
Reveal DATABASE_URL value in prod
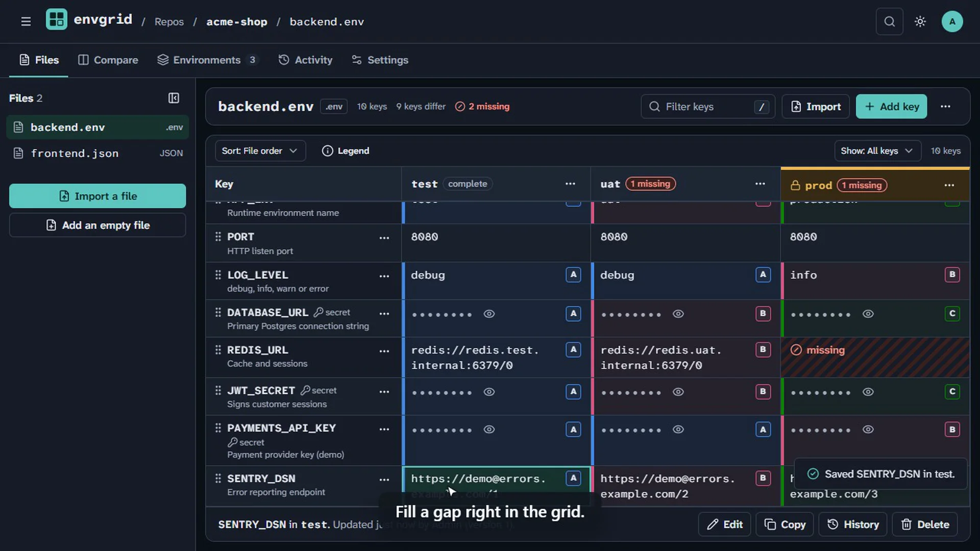(x=868, y=314)
